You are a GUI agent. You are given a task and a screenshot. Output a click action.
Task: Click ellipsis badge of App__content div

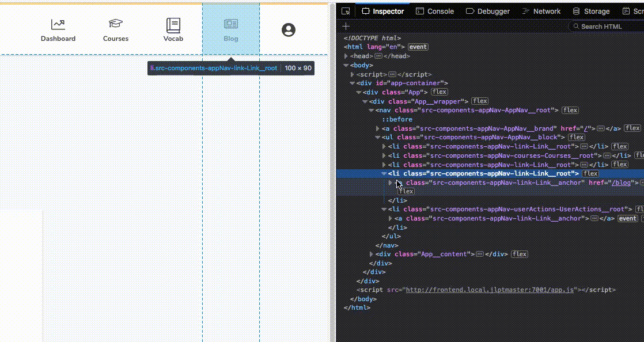click(x=479, y=254)
